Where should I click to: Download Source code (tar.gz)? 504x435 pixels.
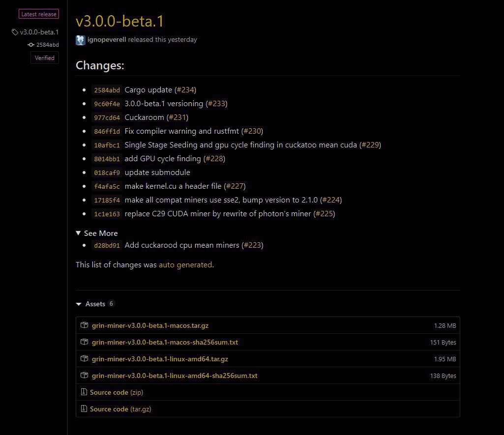coord(120,409)
